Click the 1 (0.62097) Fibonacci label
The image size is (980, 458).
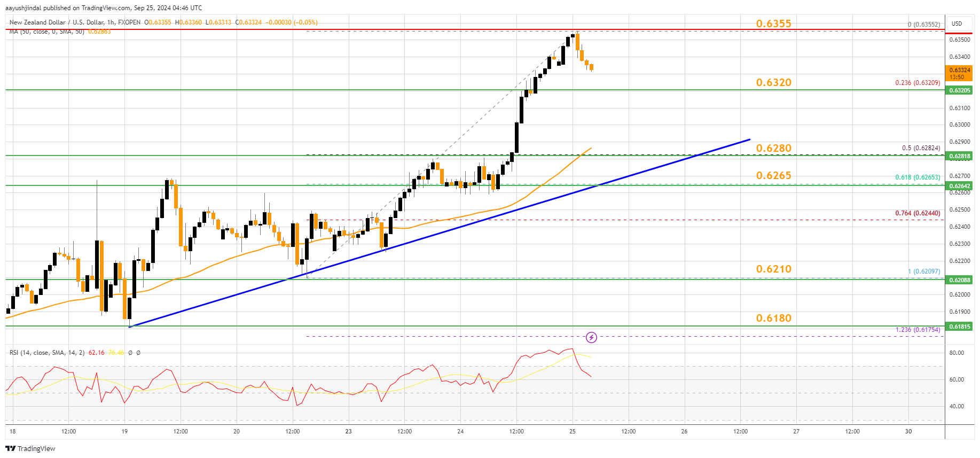pos(924,271)
